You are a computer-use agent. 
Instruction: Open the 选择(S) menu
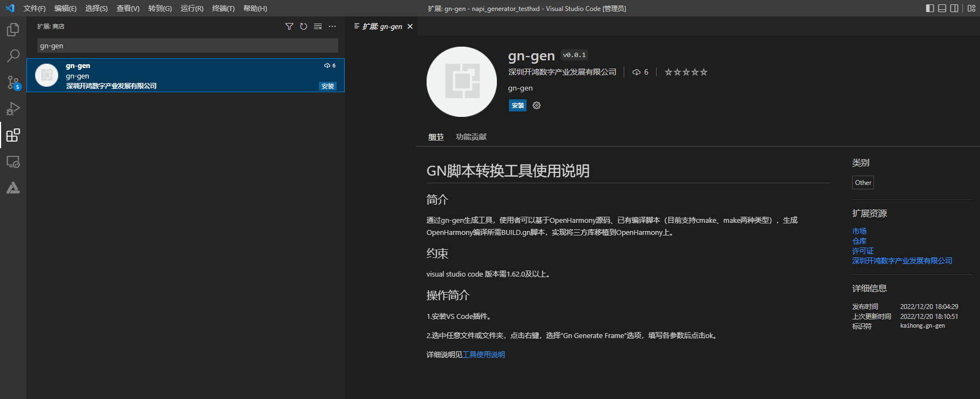pyautogui.click(x=97, y=8)
